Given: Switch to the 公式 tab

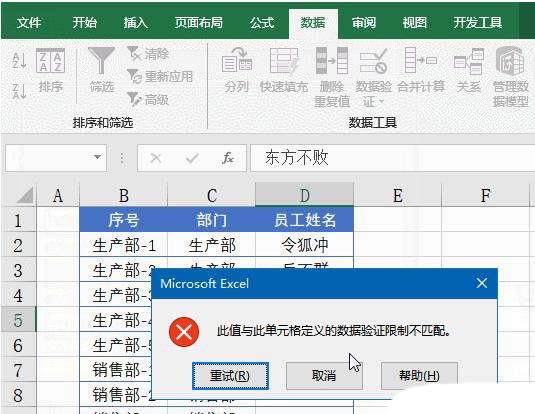Looking at the screenshot, I should pos(262,23).
